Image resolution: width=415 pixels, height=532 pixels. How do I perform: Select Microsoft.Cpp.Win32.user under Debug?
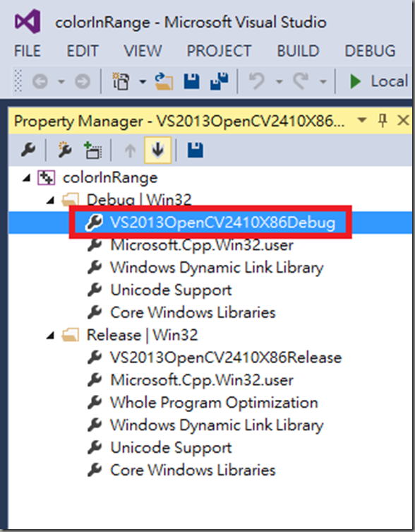click(202, 245)
